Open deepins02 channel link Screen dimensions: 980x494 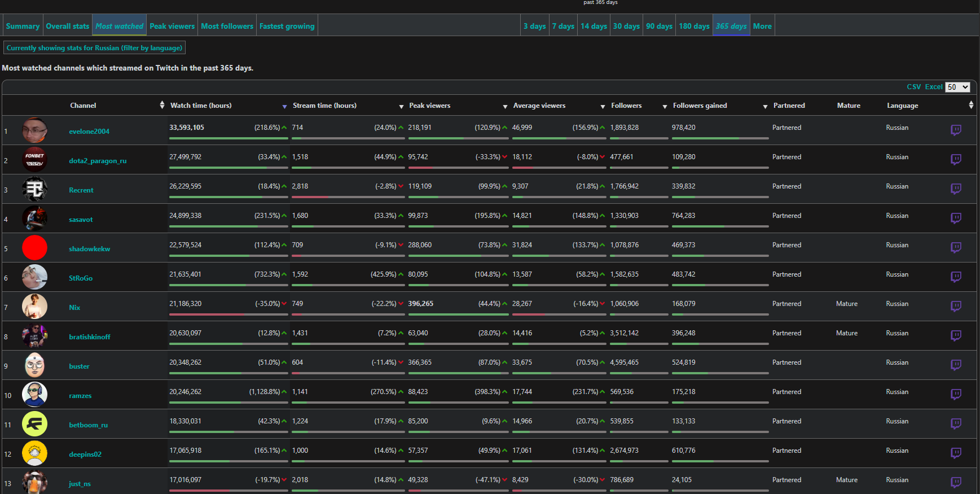click(85, 454)
